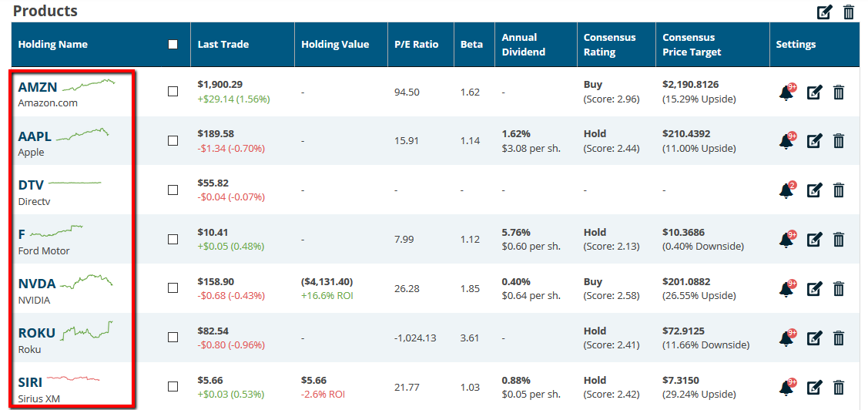868x410 pixels.
Task: Open the ROKU ticker link
Action: point(37,333)
